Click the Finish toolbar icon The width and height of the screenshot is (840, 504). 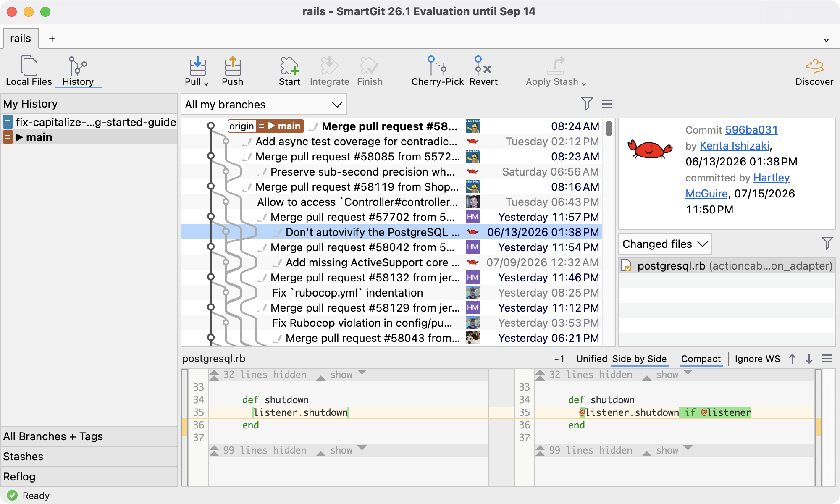coord(369,66)
